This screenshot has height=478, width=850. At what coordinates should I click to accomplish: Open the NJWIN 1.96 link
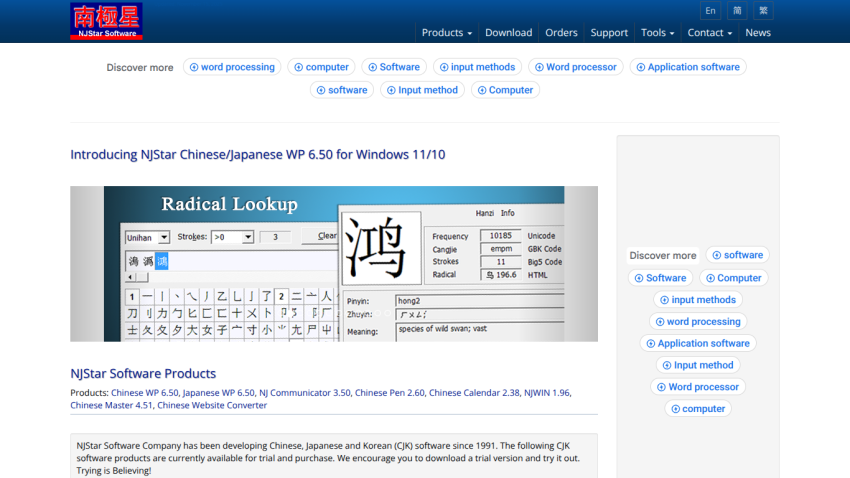pos(547,392)
